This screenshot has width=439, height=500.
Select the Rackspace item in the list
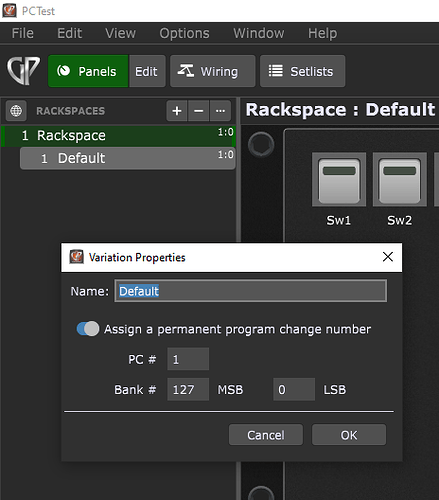click(118, 136)
